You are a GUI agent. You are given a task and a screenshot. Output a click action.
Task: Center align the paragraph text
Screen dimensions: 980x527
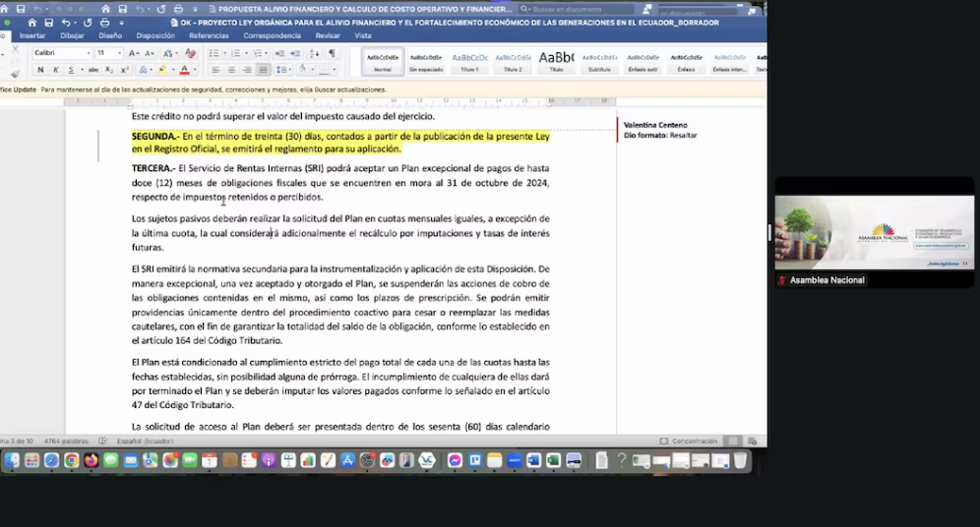(231, 70)
